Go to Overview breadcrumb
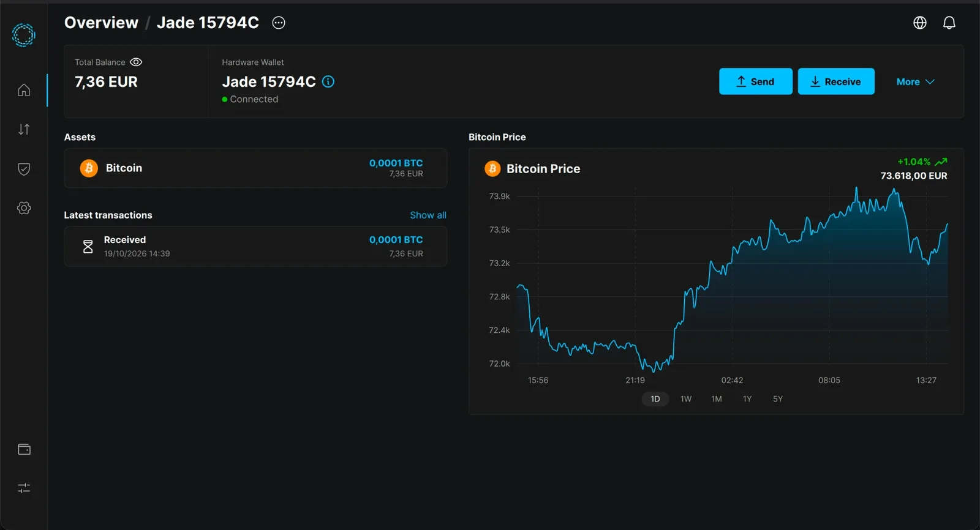 [101, 23]
